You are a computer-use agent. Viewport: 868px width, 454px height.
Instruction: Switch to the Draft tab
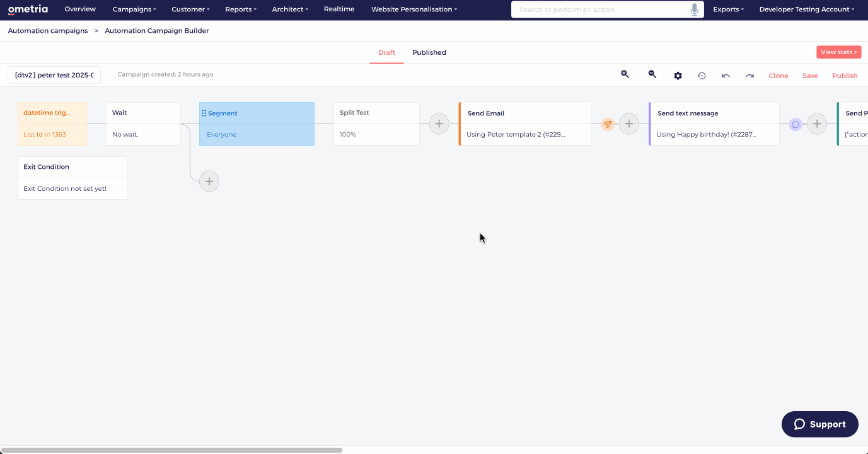pyautogui.click(x=386, y=52)
